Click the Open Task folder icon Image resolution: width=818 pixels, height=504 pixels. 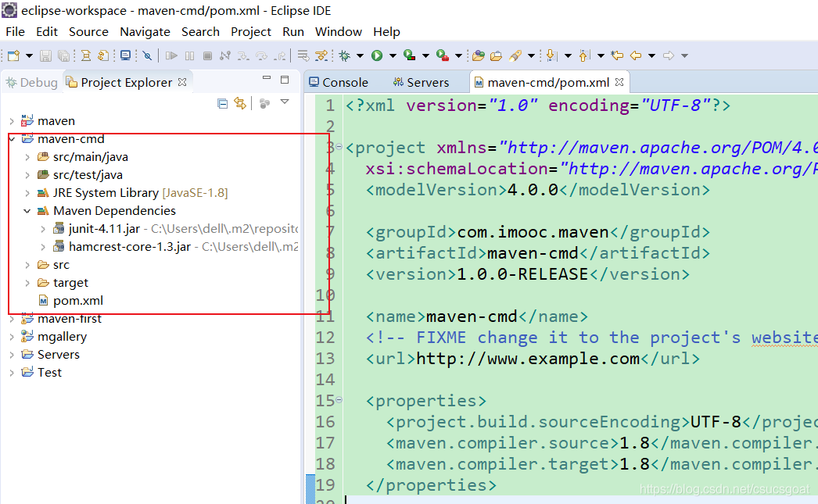coord(496,55)
